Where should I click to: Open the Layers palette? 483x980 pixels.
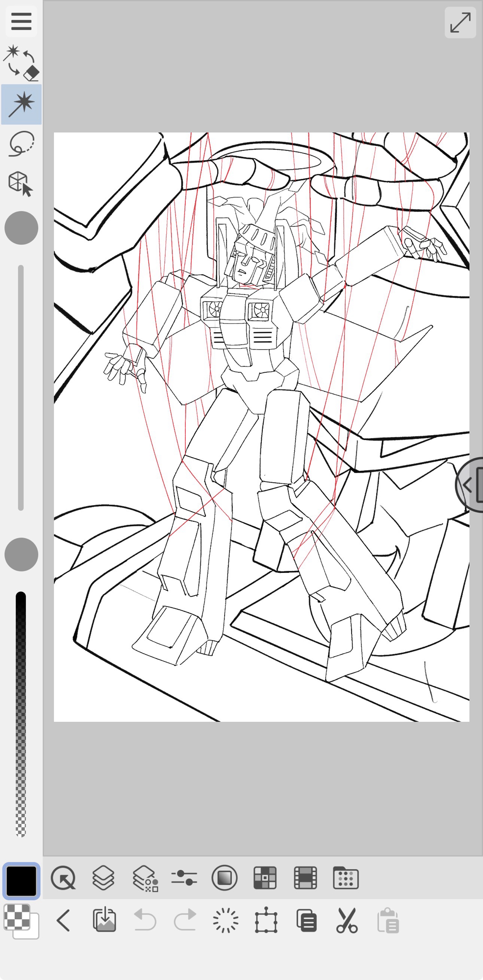(x=103, y=878)
